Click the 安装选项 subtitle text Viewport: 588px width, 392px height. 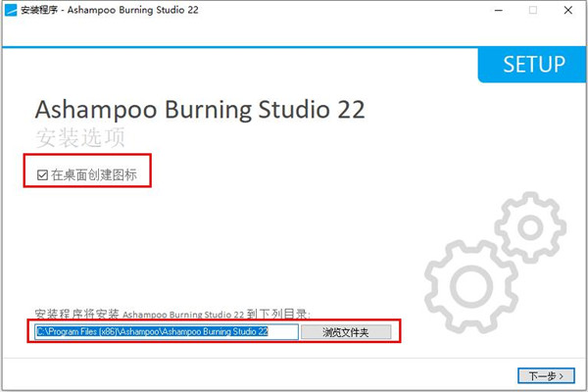80,136
